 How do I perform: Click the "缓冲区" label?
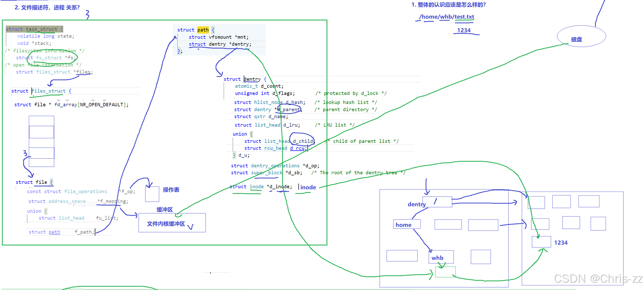(165, 210)
